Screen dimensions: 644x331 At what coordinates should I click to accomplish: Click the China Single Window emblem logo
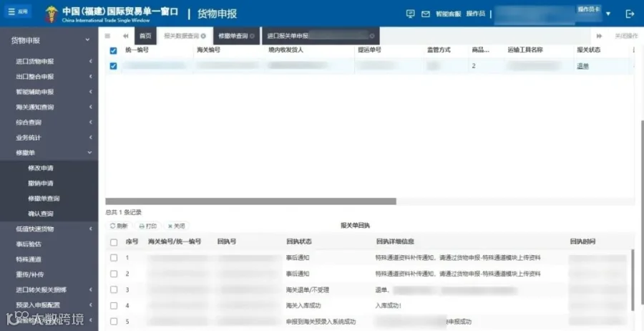52,14
